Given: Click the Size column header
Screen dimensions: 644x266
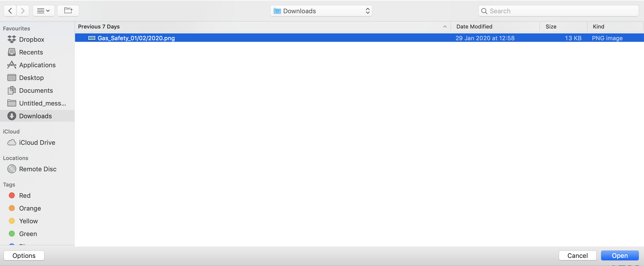Looking at the screenshot, I should [551, 27].
